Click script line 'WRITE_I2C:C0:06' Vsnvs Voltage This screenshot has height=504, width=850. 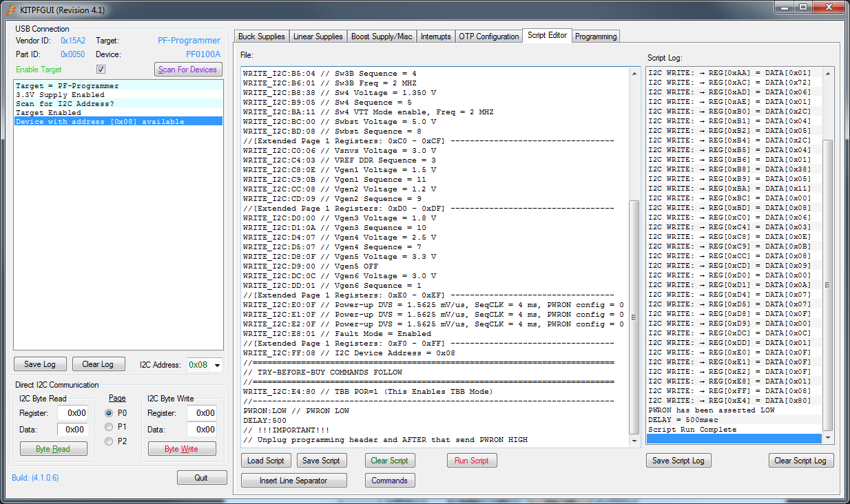point(340,151)
